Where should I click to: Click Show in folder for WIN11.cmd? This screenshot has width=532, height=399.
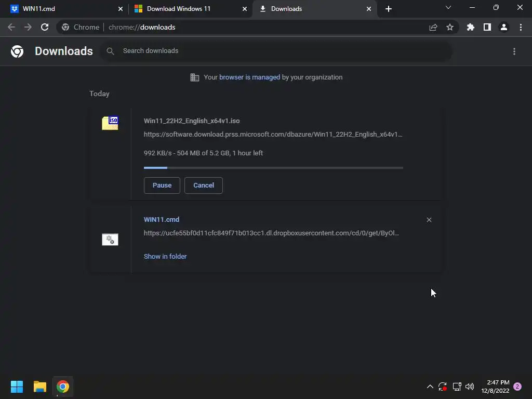point(165,257)
